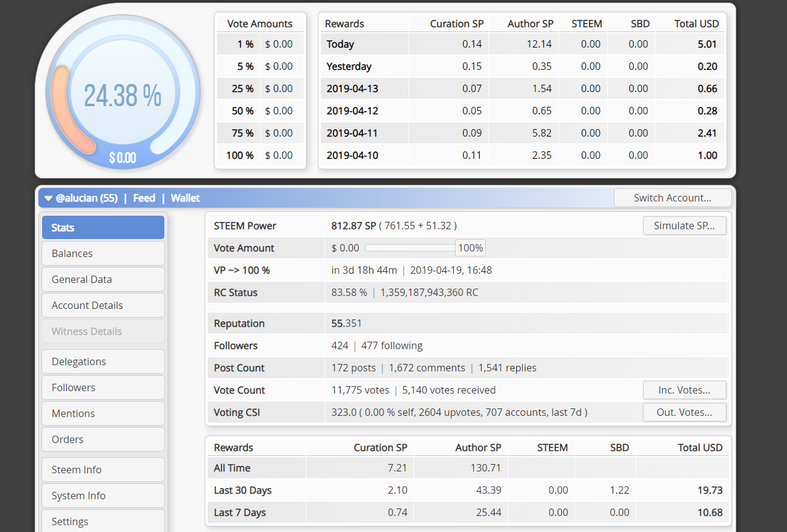The width and height of the screenshot is (787, 532).
Task: Open the System Info tab
Action: coord(103,496)
